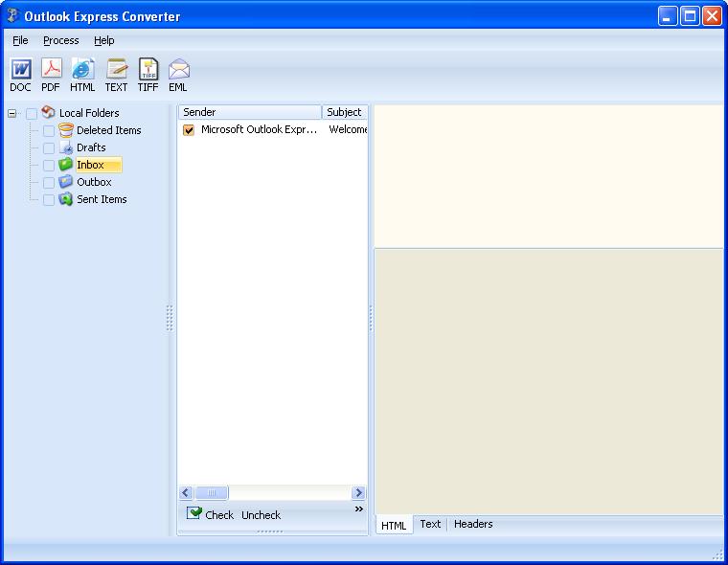Click the Sent Items folder icon
This screenshot has height=565, width=728.
(66, 198)
